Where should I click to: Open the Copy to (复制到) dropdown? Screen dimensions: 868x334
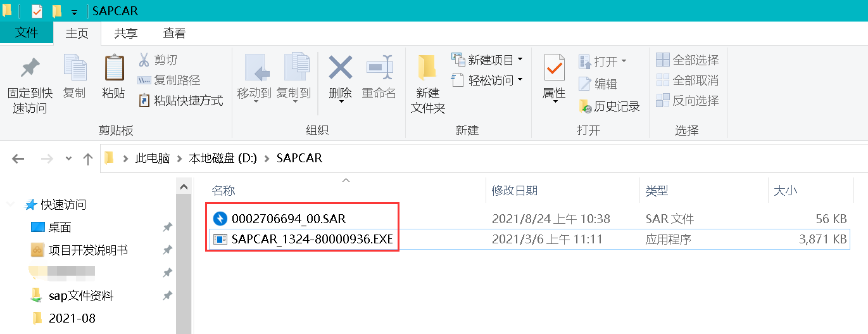pyautogui.click(x=294, y=101)
